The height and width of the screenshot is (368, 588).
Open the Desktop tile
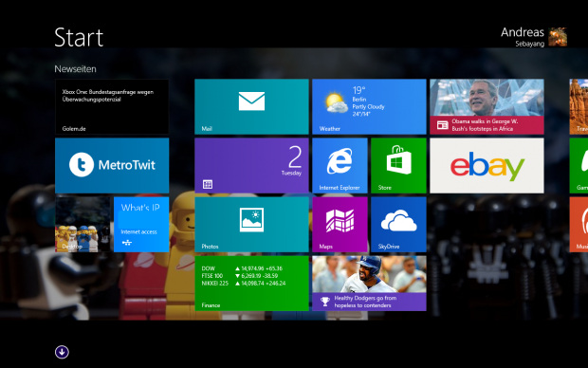pos(83,225)
